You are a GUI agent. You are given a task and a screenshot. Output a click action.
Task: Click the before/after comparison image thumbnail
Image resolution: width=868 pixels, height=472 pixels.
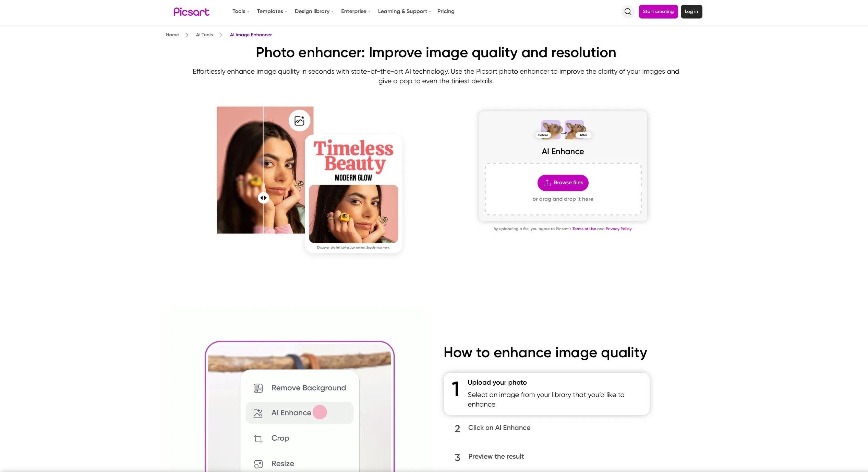pos(563,129)
